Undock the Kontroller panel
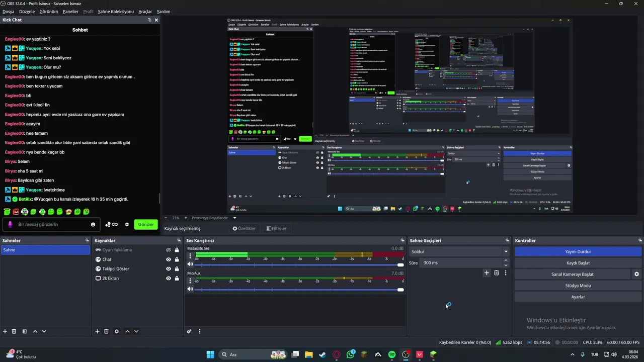Viewport: 644px width, 362px height. click(640, 241)
